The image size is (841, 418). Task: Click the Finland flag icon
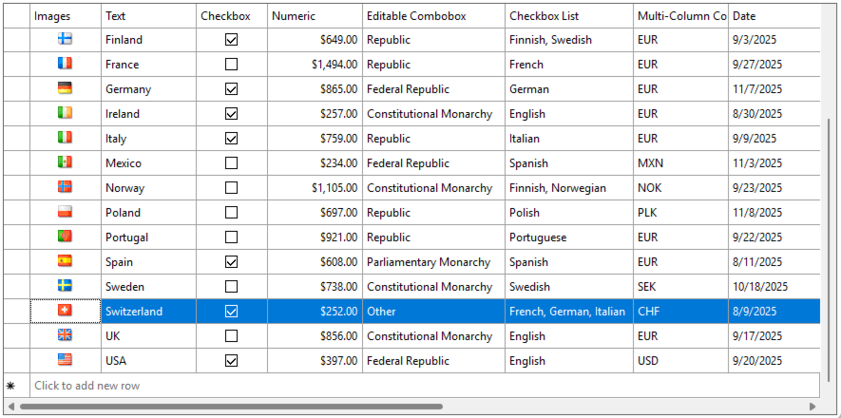[65, 39]
